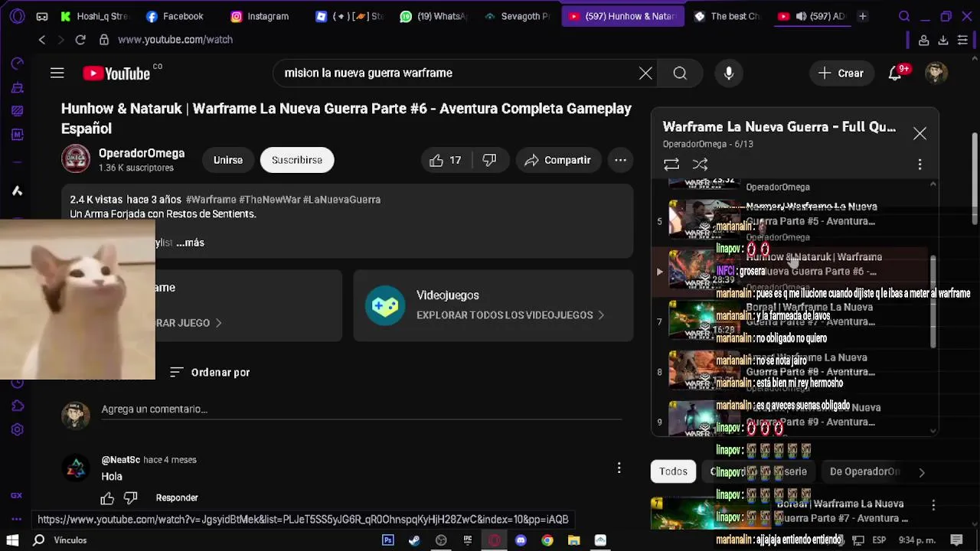Screen dimensions: 980x551
Task: Open Photoshop from the taskbar
Action: [x=388, y=540]
